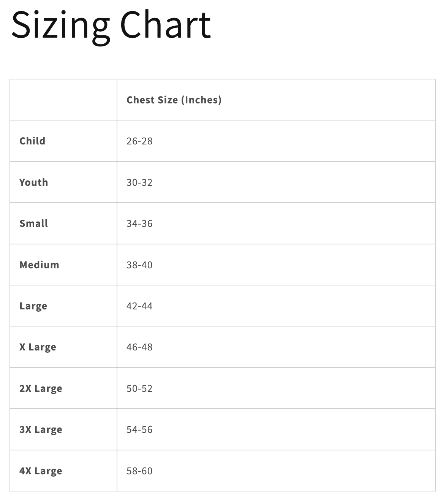446x504 pixels.
Task: Select the 58-60 chest size value
Action: tap(139, 471)
